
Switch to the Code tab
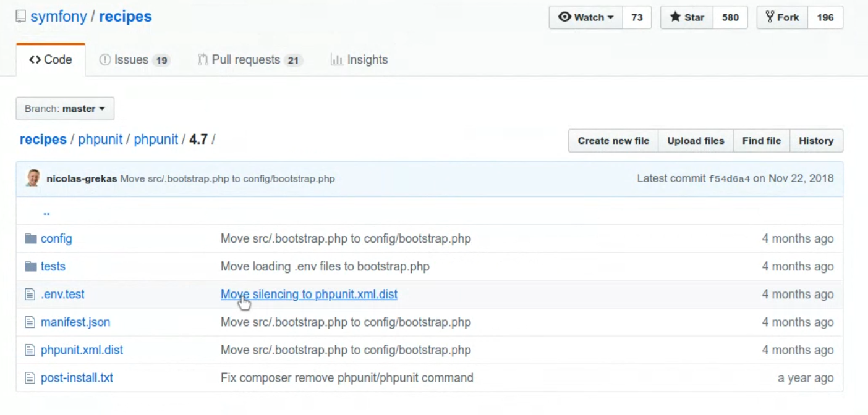[x=51, y=60]
